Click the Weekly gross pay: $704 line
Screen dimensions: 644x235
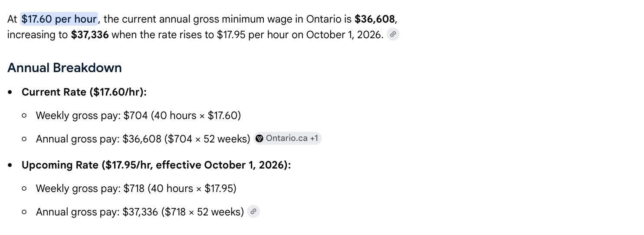[x=138, y=116]
